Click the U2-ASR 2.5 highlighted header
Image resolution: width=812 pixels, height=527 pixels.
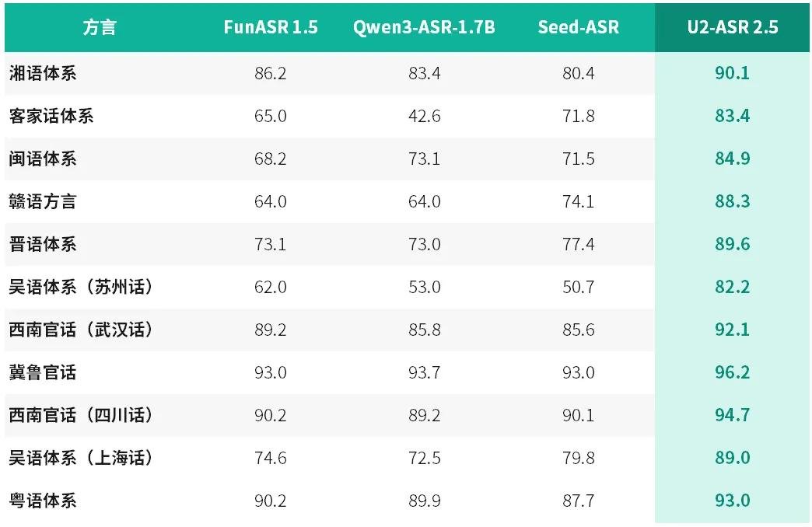[x=732, y=27]
